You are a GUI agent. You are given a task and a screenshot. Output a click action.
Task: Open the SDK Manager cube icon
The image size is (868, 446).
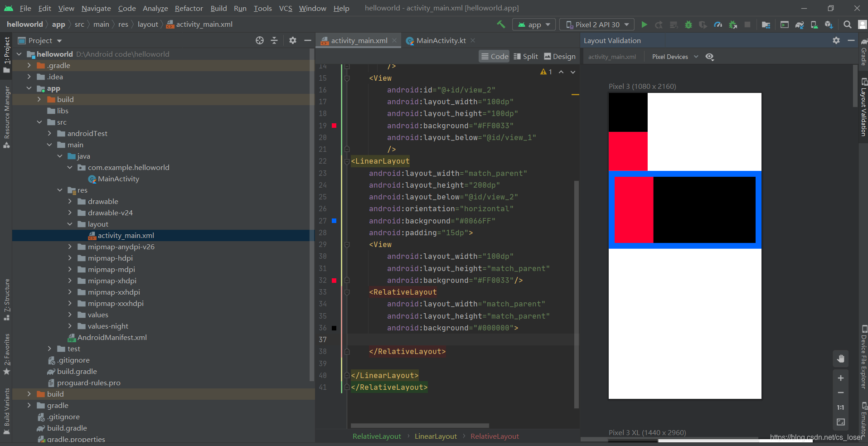pyautogui.click(x=829, y=24)
